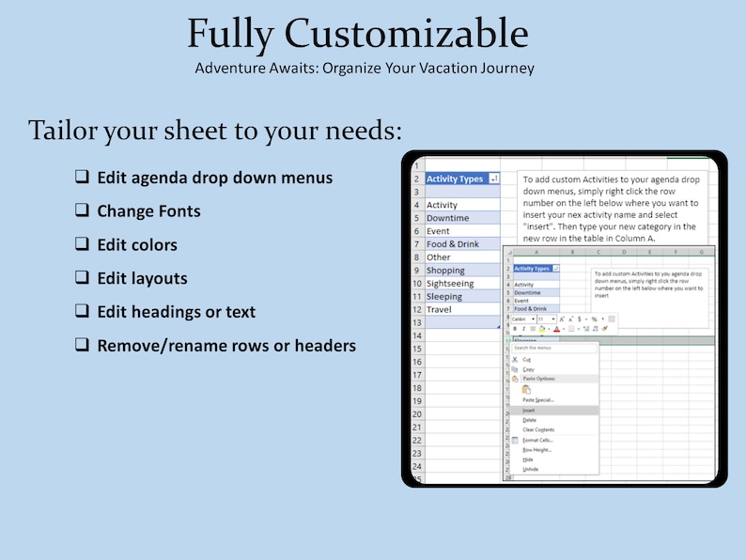746x560 pixels.
Task: Tick the checkbox beside Change Fonts
Action: pyautogui.click(x=82, y=210)
